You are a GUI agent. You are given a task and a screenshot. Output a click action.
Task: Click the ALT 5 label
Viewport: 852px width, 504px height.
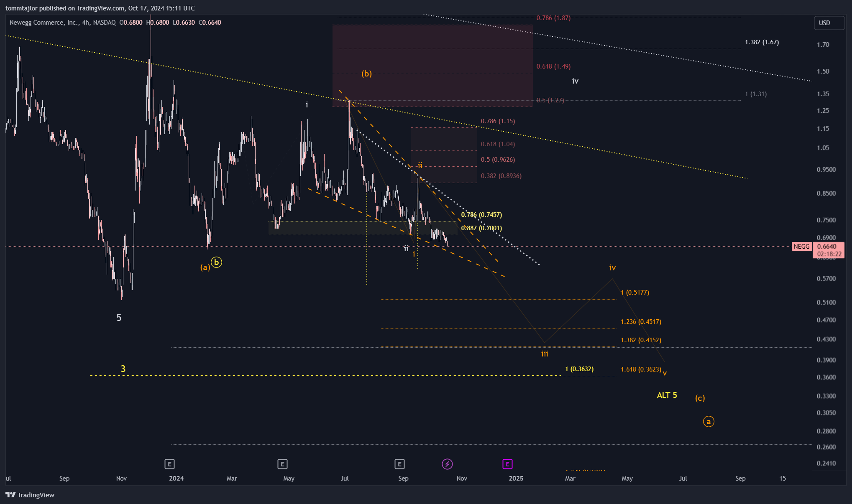click(667, 395)
